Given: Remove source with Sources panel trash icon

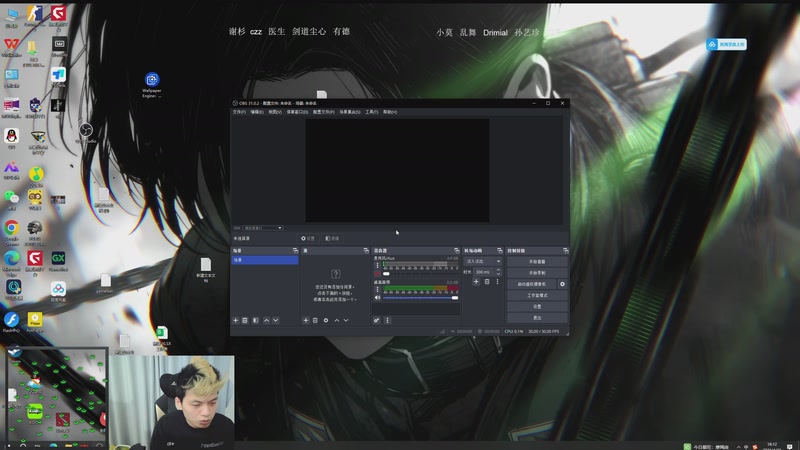Looking at the screenshot, I should coord(315,320).
